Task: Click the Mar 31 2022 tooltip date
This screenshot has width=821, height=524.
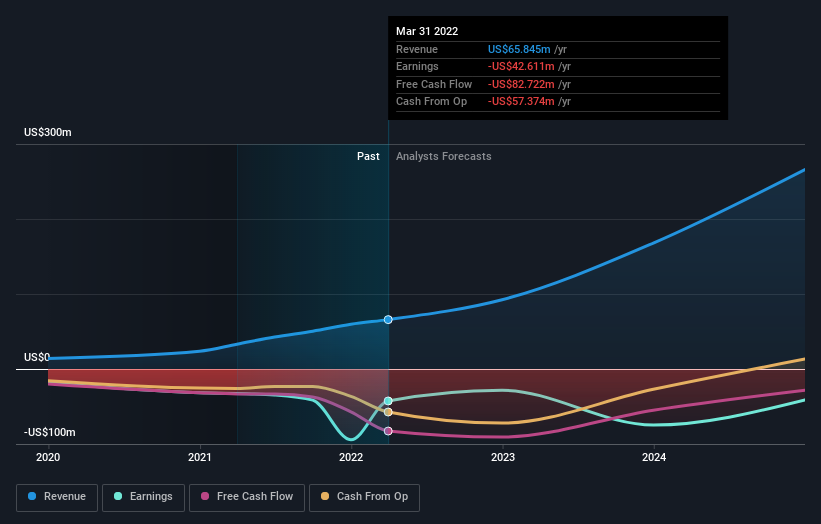Action: 427,31
